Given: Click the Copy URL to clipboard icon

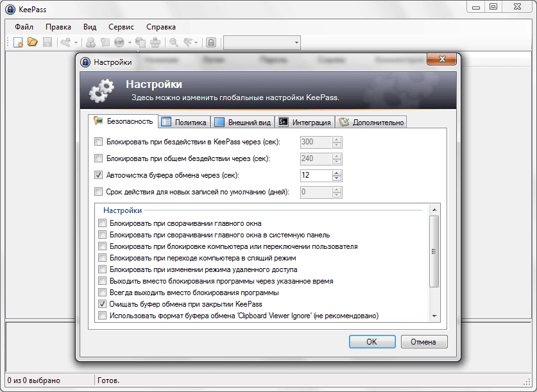Looking at the screenshot, I should 141,42.
